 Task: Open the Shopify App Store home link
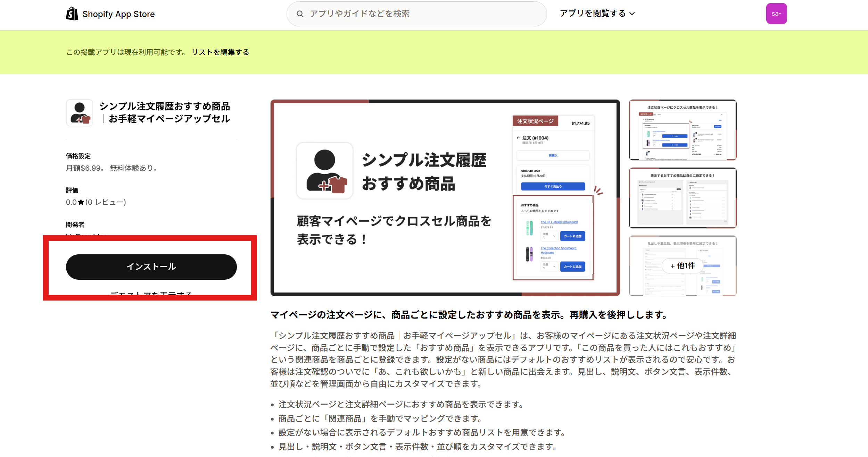pyautogui.click(x=110, y=14)
